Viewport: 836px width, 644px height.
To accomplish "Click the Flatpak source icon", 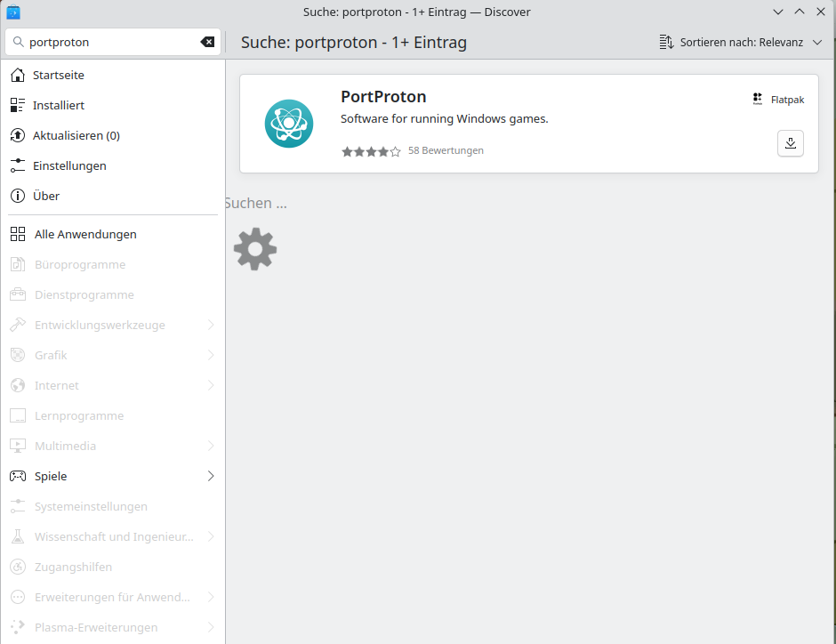I will pyautogui.click(x=758, y=99).
